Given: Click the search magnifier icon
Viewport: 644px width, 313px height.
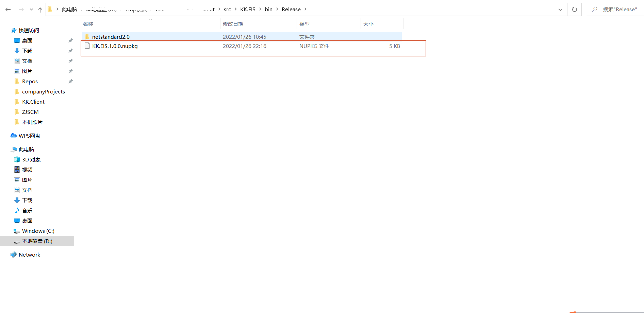Looking at the screenshot, I should (594, 9).
